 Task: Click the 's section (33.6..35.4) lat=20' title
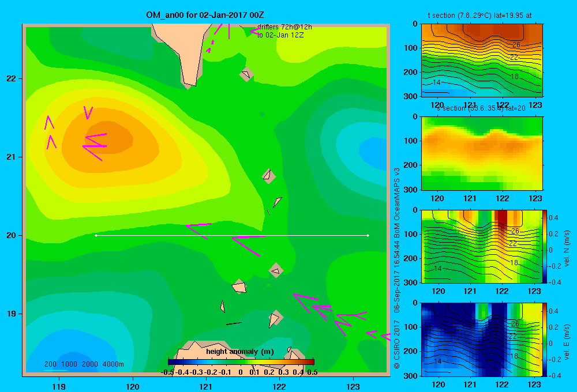481,108
